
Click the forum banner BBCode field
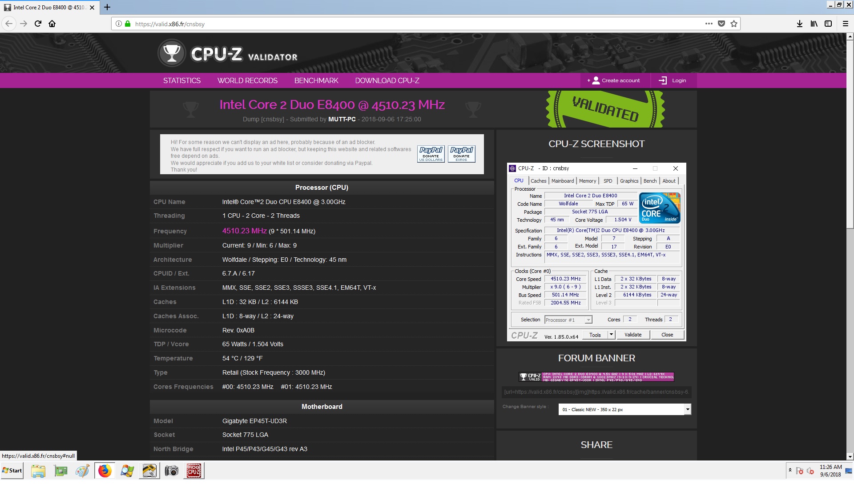[596, 392]
